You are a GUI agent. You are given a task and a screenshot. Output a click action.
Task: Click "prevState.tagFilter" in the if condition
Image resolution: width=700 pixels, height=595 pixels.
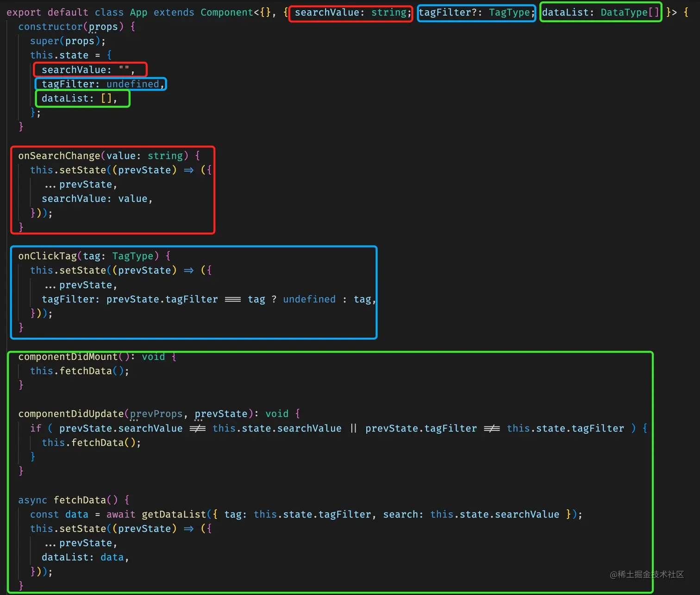(421, 429)
